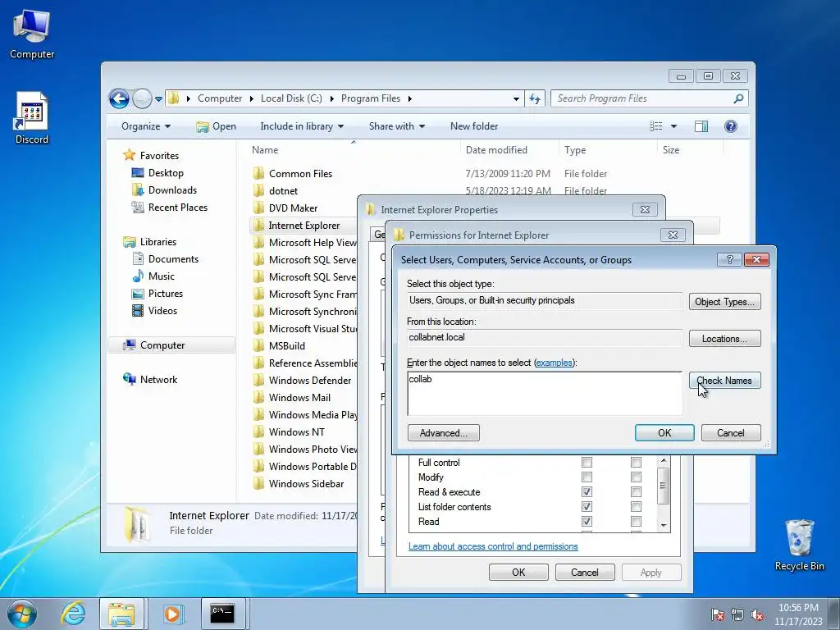Open recent pages dropdown next to Forward
Screen dimensions: 840x630
(x=158, y=99)
